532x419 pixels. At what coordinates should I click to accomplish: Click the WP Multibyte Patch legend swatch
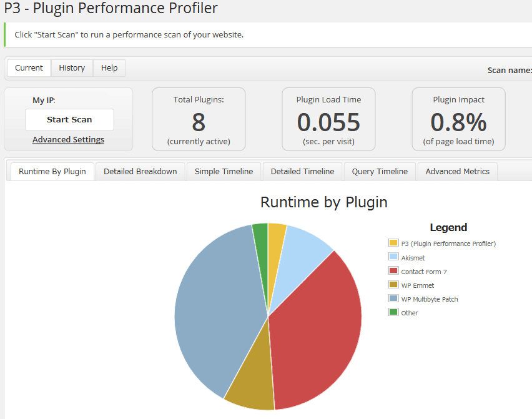pyautogui.click(x=393, y=298)
